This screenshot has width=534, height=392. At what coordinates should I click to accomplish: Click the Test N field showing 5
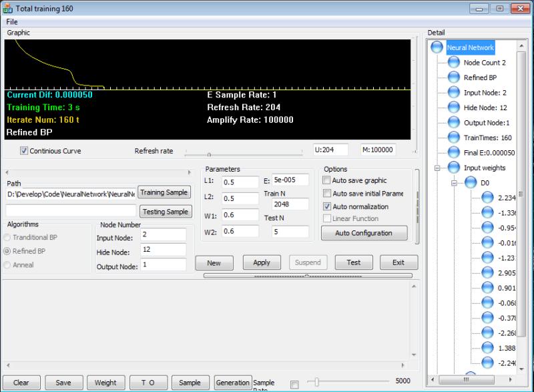click(x=290, y=232)
